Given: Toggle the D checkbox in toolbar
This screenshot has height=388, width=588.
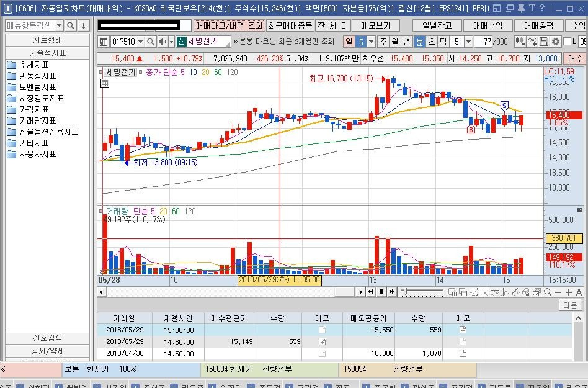Looking at the screenshot, I should 567,41.
